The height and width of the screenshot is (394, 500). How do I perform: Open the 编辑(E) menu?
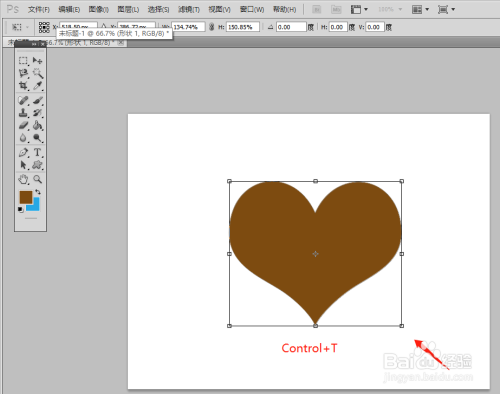point(69,9)
